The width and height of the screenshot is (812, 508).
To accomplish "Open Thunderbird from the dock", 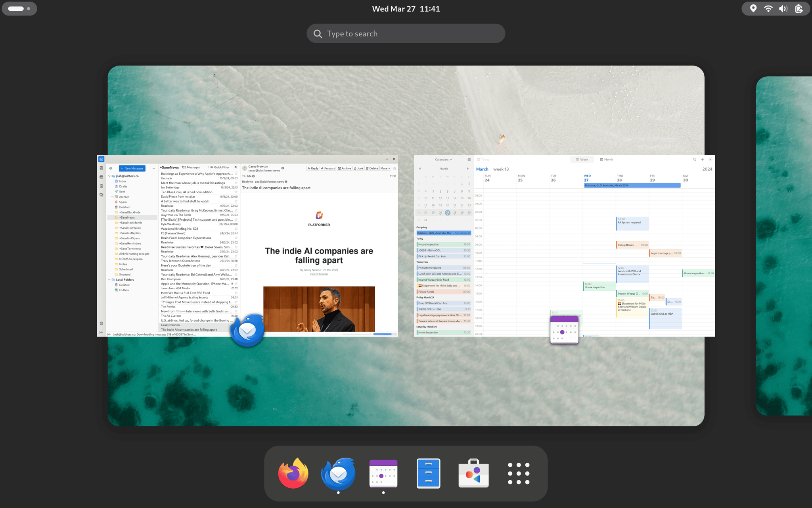I will click(x=338, y=473).
